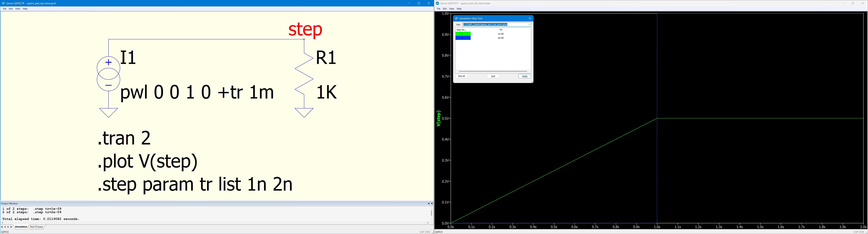Click the TR column header

(x=501, y=30)
